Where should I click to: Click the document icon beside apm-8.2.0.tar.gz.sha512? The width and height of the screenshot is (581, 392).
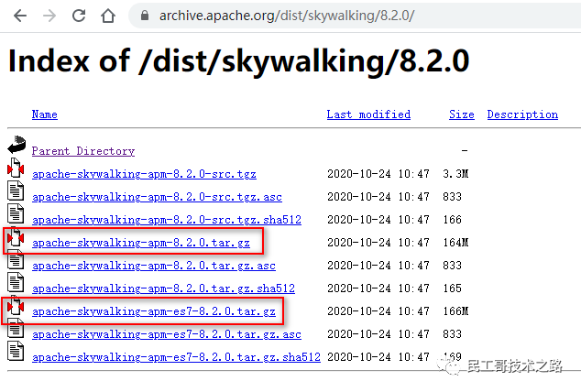16,282
